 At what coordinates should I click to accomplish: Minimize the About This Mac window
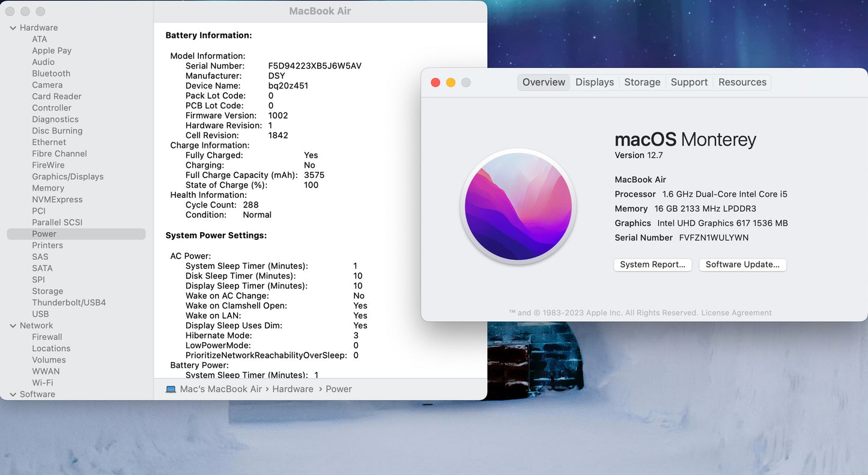pyautogui.click(x=451, y=82)
